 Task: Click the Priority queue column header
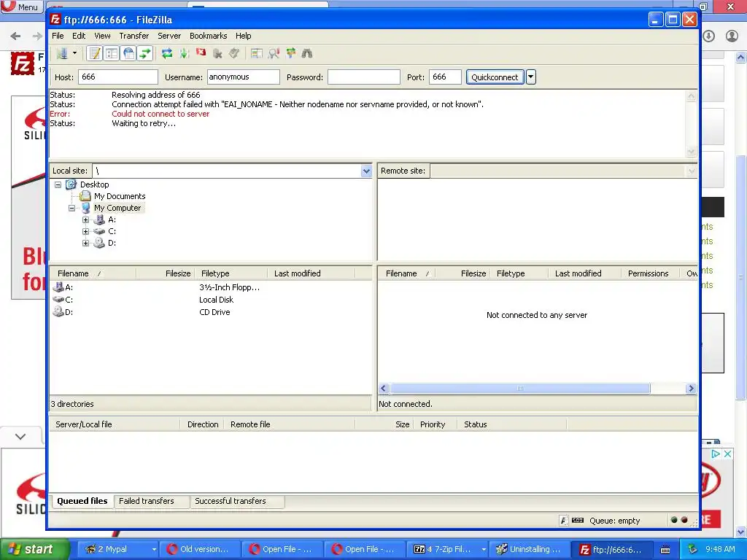[435, 424]
